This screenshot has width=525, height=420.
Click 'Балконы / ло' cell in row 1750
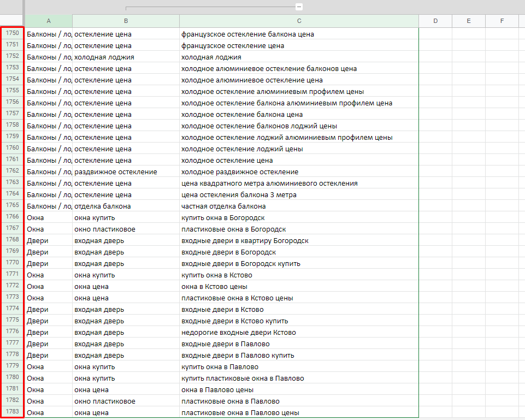coord(49,34)
